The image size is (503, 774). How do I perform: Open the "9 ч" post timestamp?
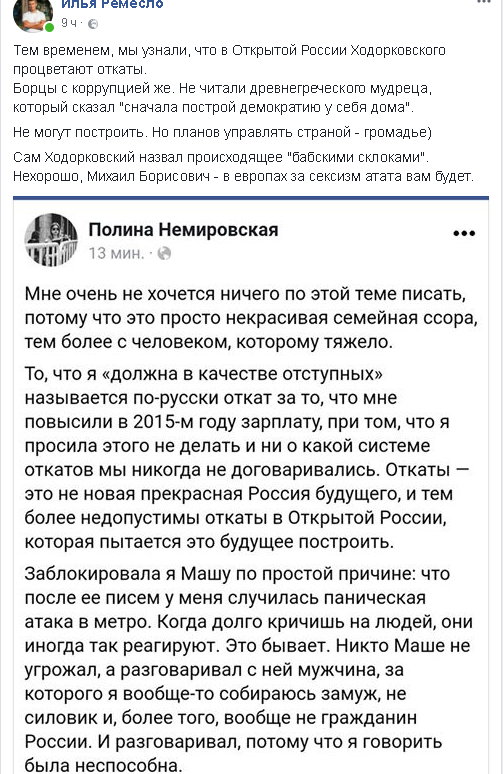[x=69, y=23]
